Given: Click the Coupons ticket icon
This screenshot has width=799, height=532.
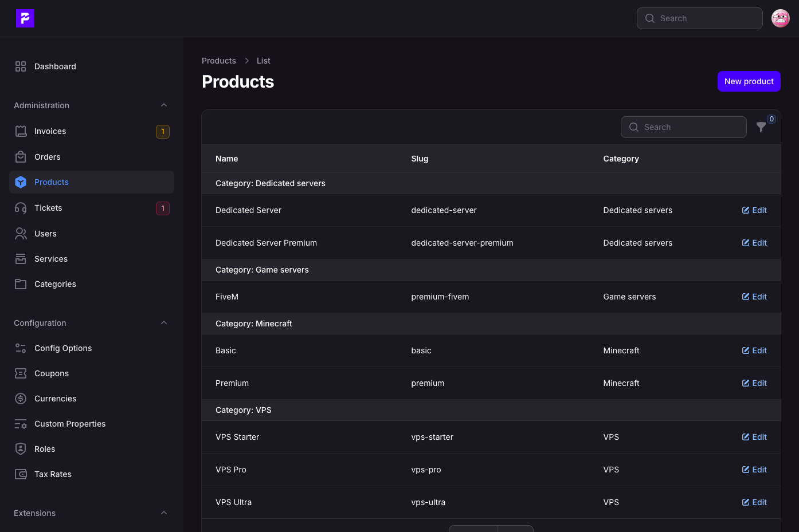Looking at the screenshot, I should click(x=21, y=373).
